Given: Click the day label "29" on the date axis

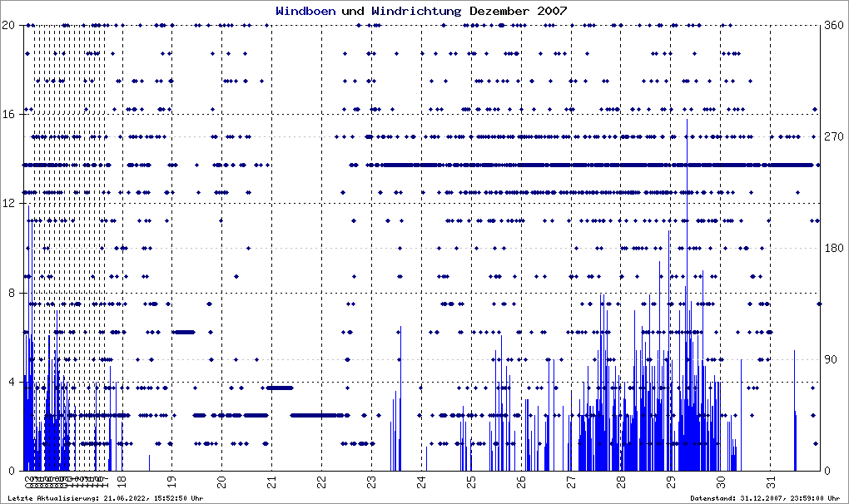Looking at the screenshot, I should click(670, 482).
